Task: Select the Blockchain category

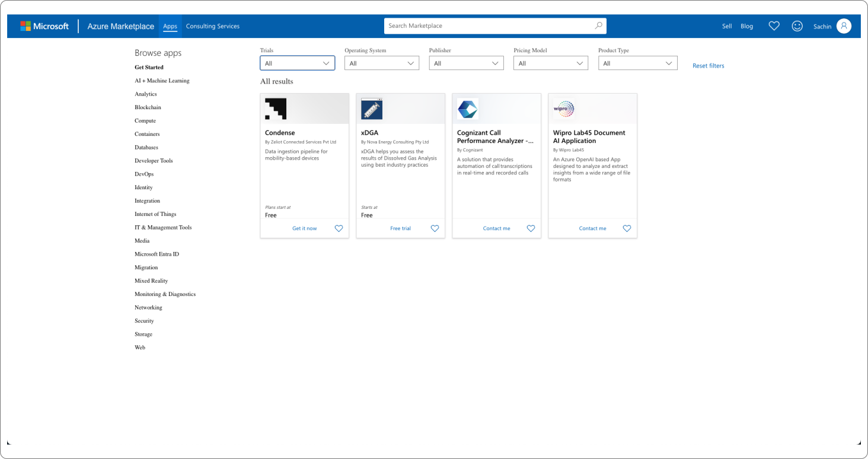Action: pyautogui.click(x=148, y=107)
